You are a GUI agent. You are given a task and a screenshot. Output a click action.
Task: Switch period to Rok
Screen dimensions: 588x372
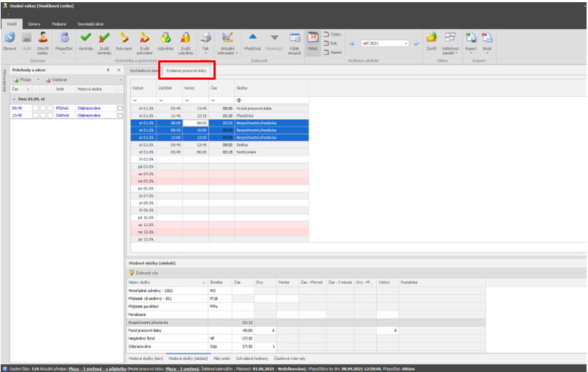click(x=331, y=43)
